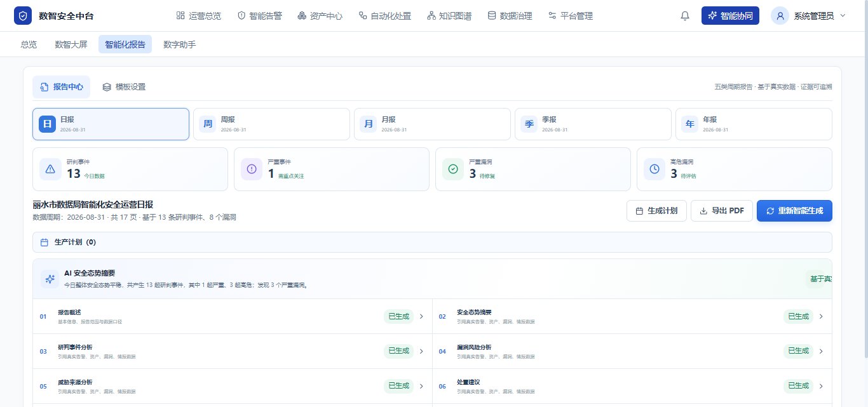This screenshot has height=407, width=868.
Task: Switch to the 数智大屏 sub-tab
Action: [x=71, y=44]
